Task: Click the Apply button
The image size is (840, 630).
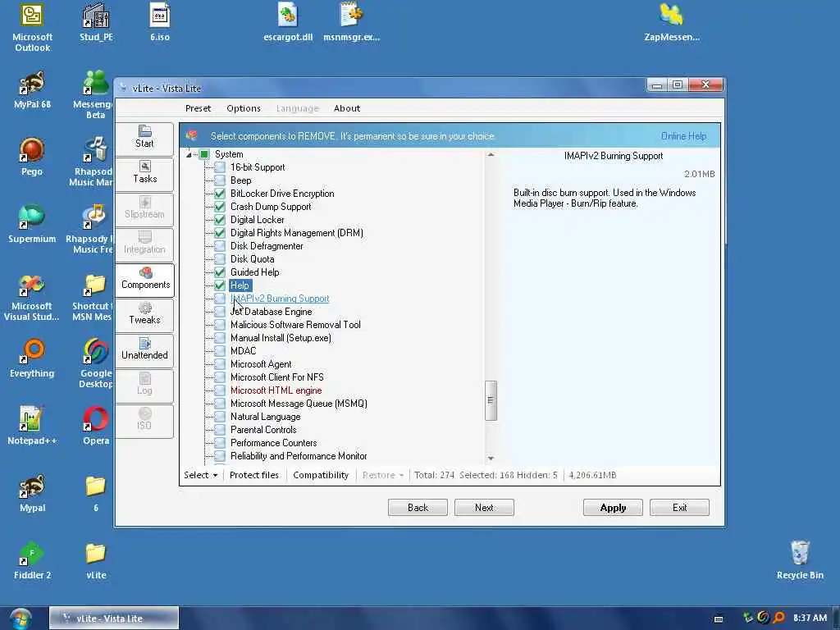Action: pos(613,507)
